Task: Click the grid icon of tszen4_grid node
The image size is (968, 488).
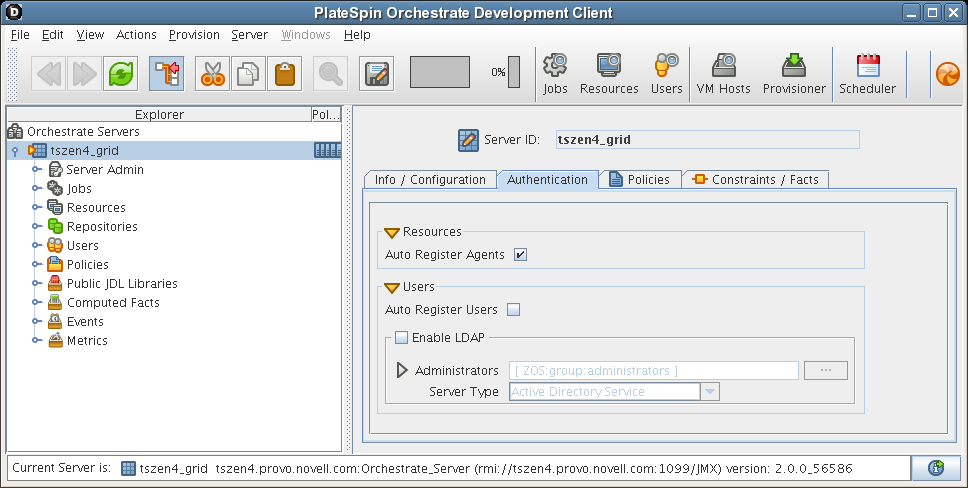Action: pos(37,150)
